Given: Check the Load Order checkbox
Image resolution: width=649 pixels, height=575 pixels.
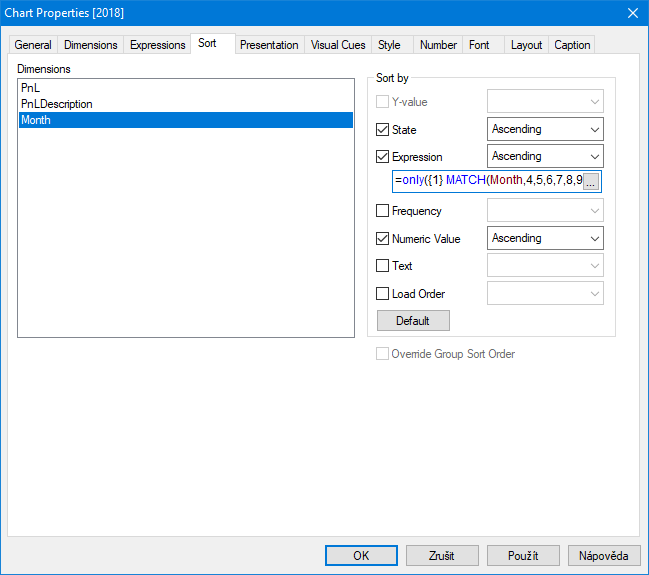Looking at the screenshot, I should (x=382, y=294).
